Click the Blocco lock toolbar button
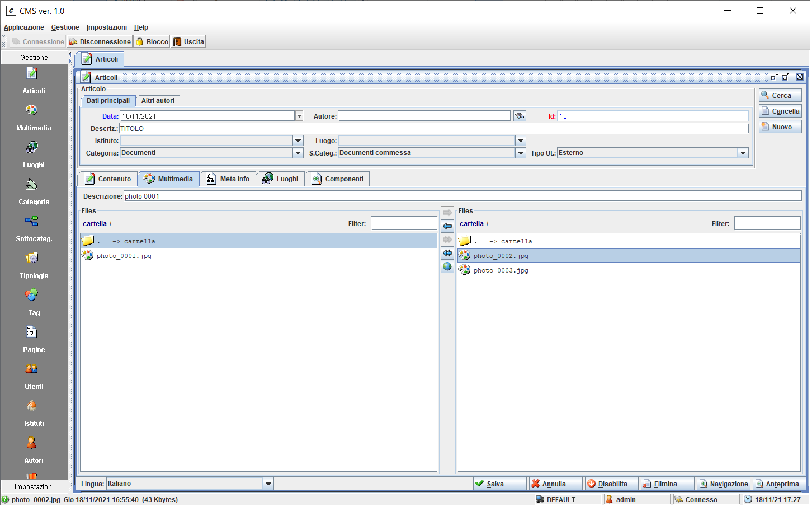The height and width of the screenshot is (506, 812). coord(152,41)
